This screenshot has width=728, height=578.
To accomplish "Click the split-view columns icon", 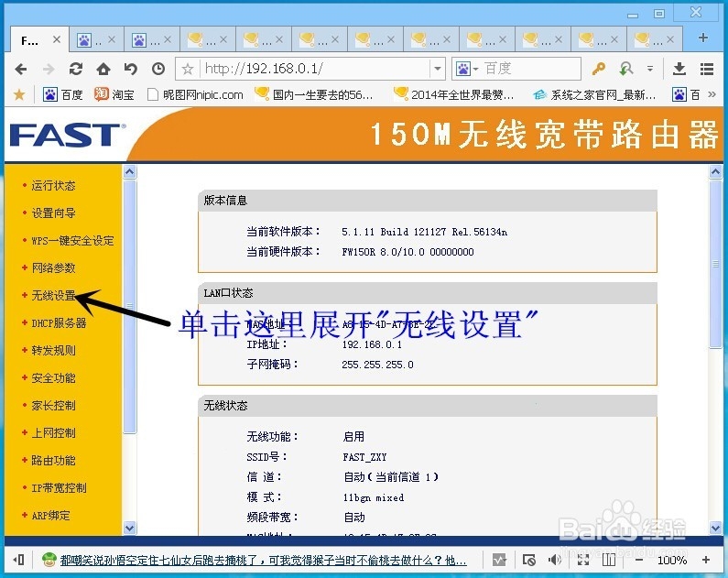I will (x=609, y=560).
